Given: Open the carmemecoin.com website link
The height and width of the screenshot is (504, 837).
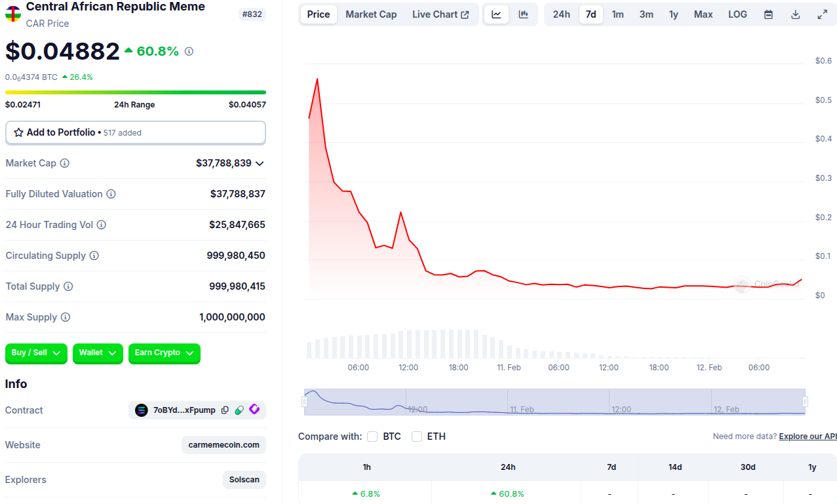Looking at the screenshot, I should coord(224,445).
